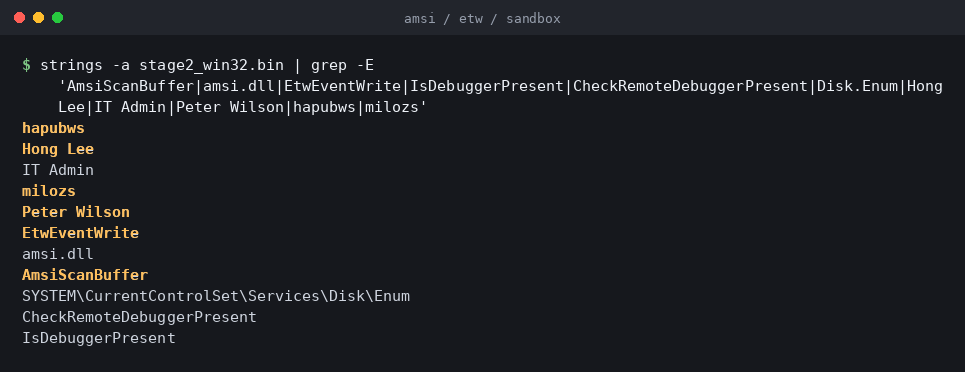The image size is (965, 372).
Task: Click highlighted output line 'Hong Lee'
Action: pos(58,149)
